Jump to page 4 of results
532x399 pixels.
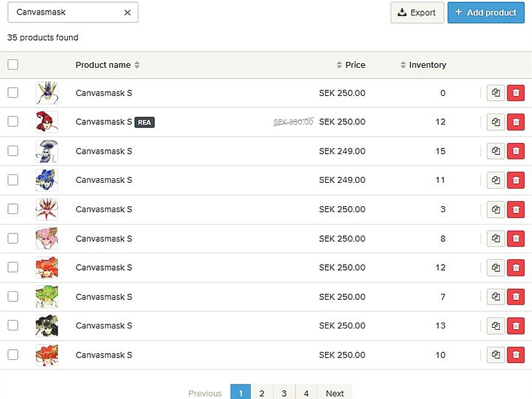coord(306,393)
